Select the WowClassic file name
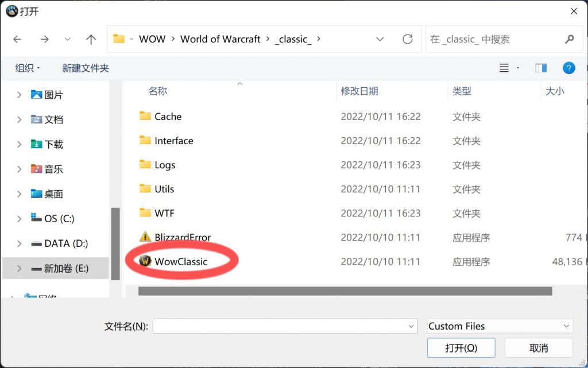Screen dimensions: 588x368 (181, 262)
